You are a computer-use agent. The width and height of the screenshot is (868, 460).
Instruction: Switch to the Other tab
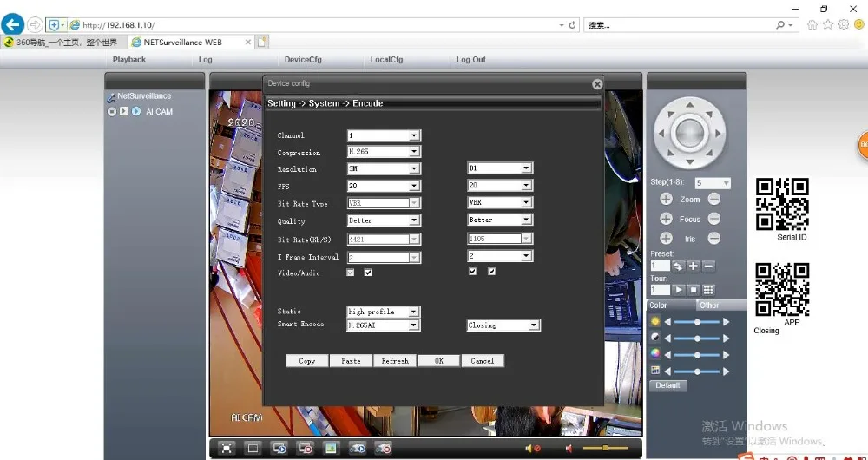(709, 306)
